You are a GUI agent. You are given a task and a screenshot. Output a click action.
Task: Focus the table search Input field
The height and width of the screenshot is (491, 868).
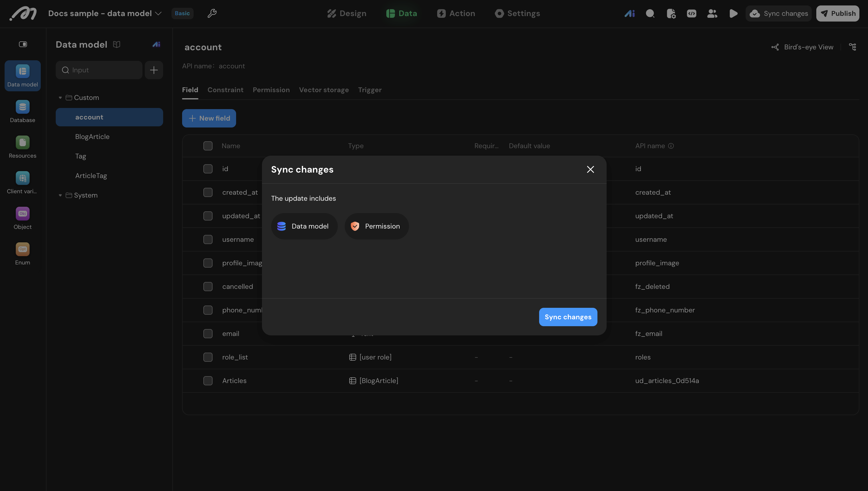click(x=99, y=70)
